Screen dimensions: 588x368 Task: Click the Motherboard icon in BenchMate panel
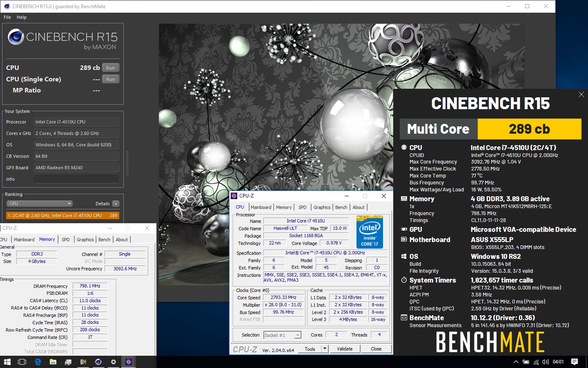[404, 239]
